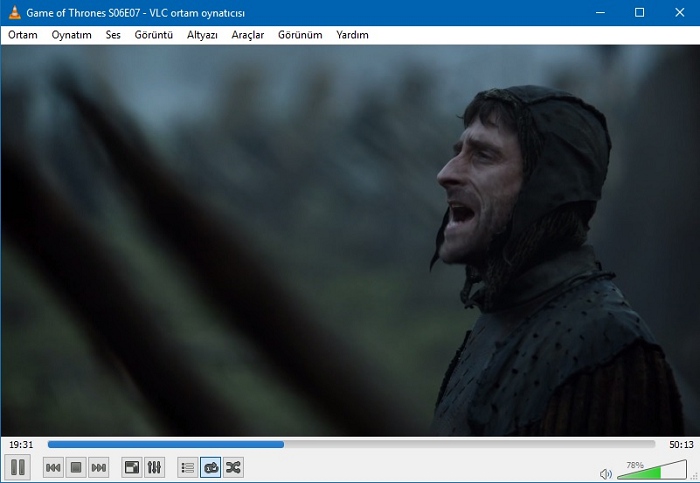
Task: Open the Görüntü menu
Action: [154, 35]
